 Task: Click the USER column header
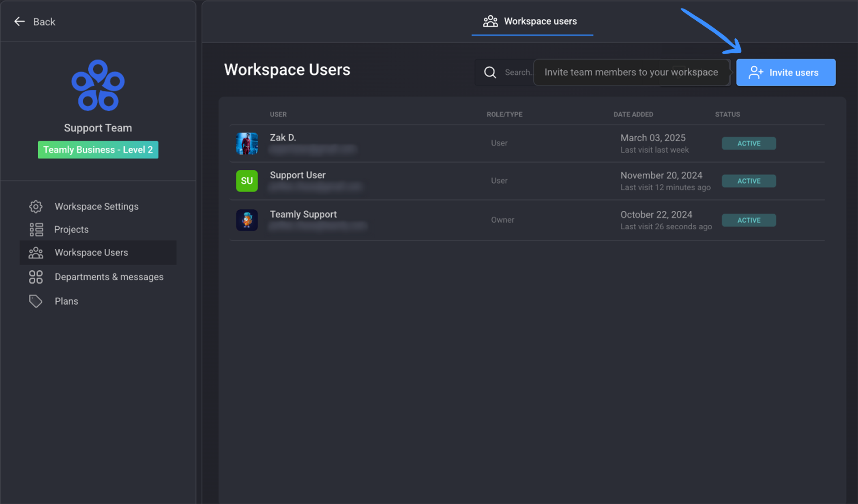point(278,114)
